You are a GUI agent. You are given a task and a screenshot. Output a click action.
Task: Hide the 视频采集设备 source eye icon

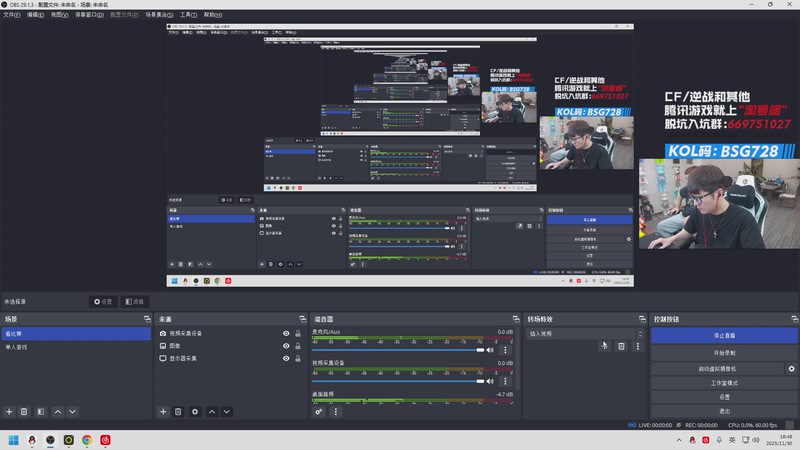(x=286, y=333)
